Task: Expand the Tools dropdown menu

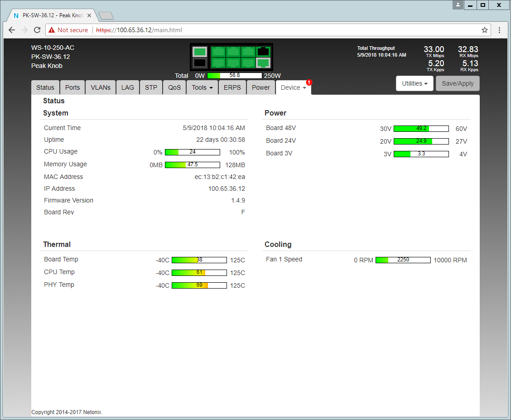Action: point(202,87)
